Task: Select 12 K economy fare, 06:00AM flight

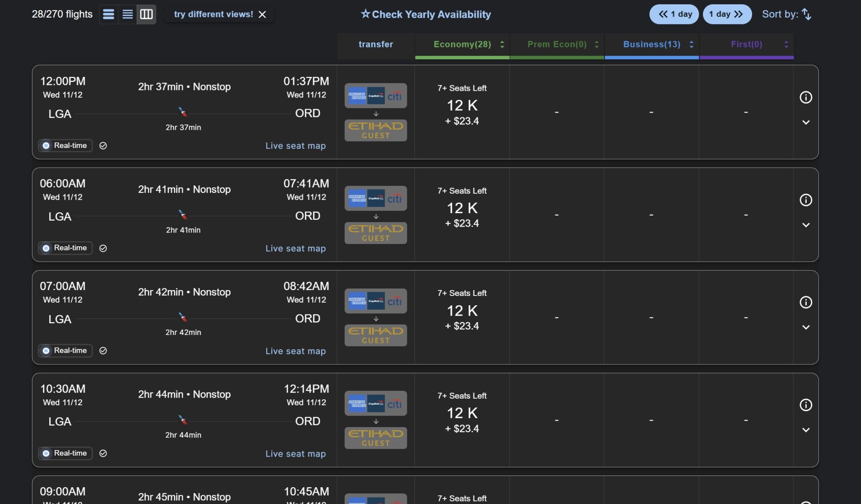Action: [x=462, y=208]
